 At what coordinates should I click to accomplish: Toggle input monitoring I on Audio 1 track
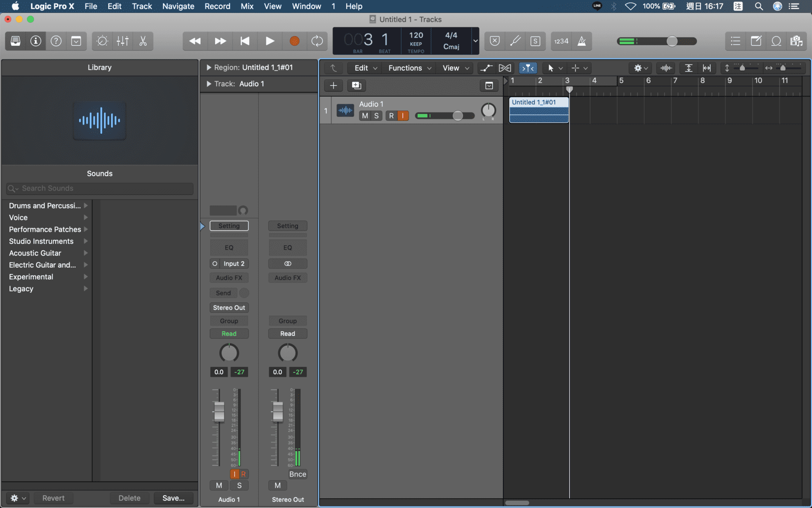pyautogui.click(x=403, y=116)
